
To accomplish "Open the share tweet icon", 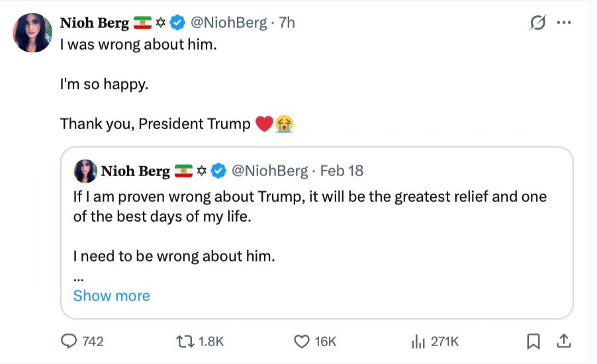I will [x=564, y=341].
